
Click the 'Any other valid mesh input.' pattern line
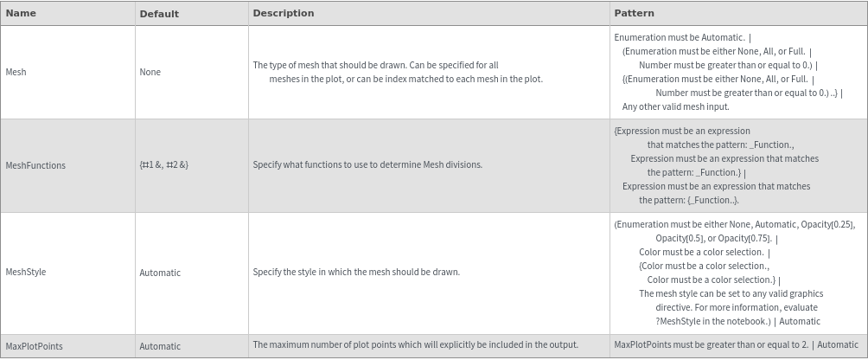[x=676, y=107]
